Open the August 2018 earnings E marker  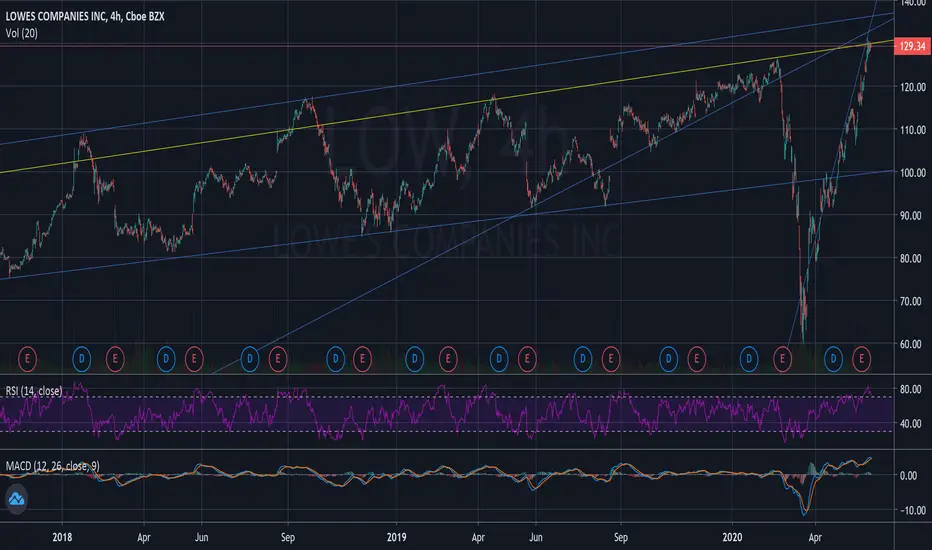pyautogui.click(x=278, y=359)
